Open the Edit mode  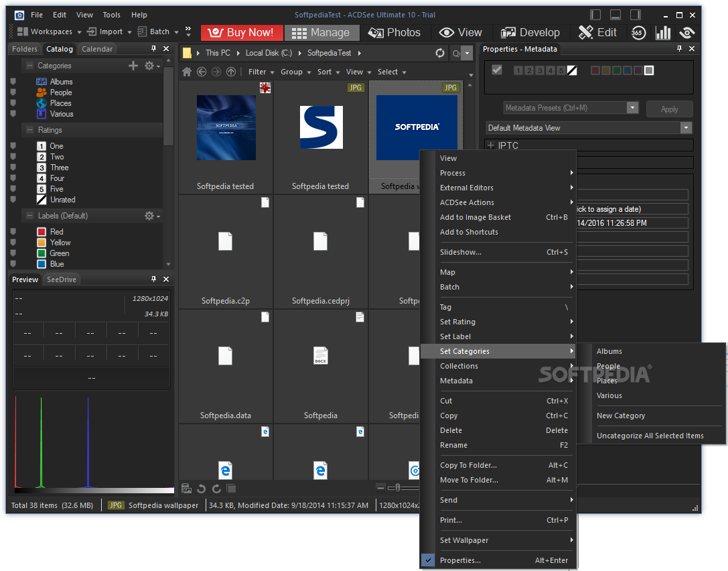click(x=597, y=33)
